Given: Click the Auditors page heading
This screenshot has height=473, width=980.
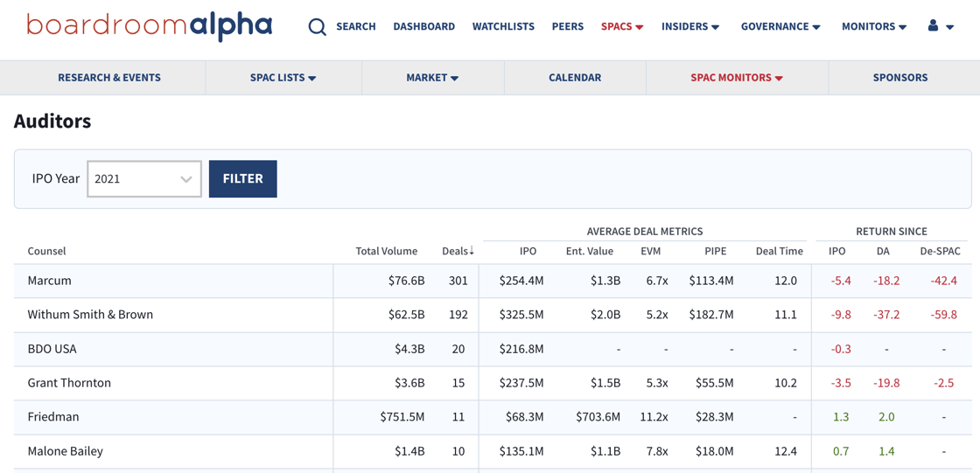Looking at the screenshot, I should pyautogui.click(x=52, y=122).
